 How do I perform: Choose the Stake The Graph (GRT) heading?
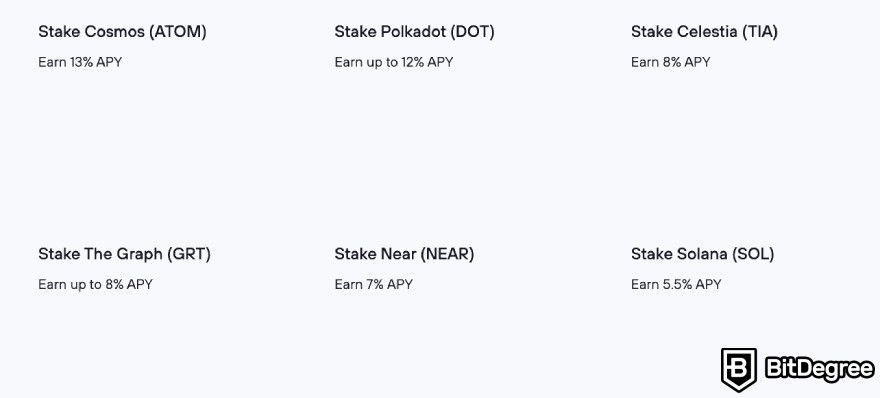[x=125, y=254]
